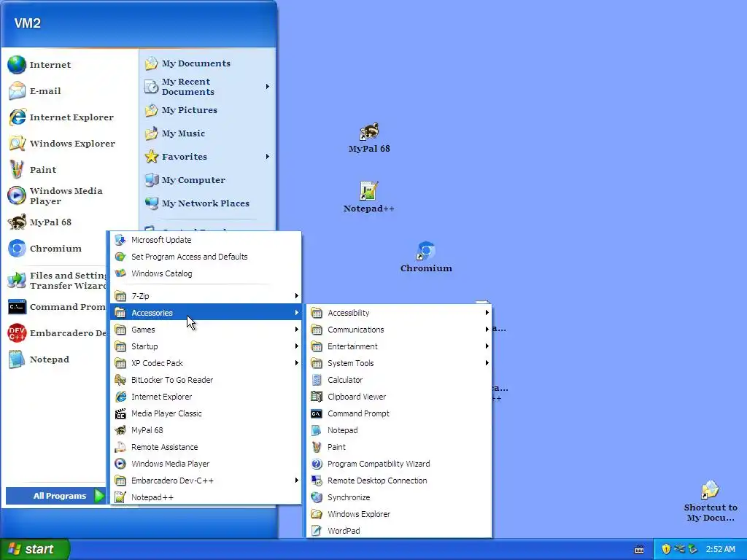Click All Programs button
Image resolution: width=747 pixels, height=560 pixels.
coord(55,496)
